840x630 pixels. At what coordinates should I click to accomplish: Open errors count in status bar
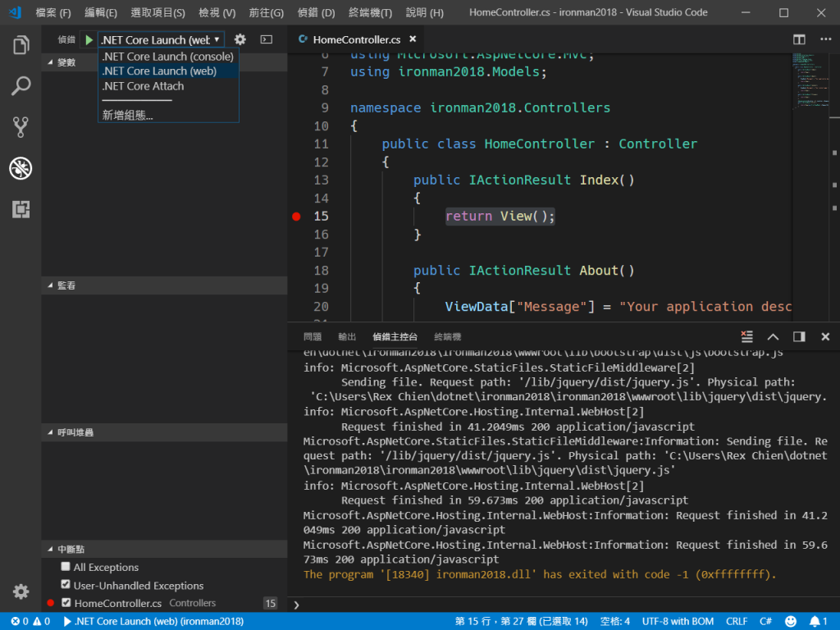(x=20, y=622)
